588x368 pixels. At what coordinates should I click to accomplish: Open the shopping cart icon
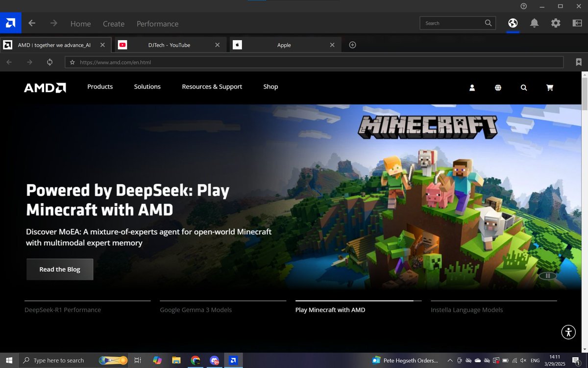pos(550,87)
